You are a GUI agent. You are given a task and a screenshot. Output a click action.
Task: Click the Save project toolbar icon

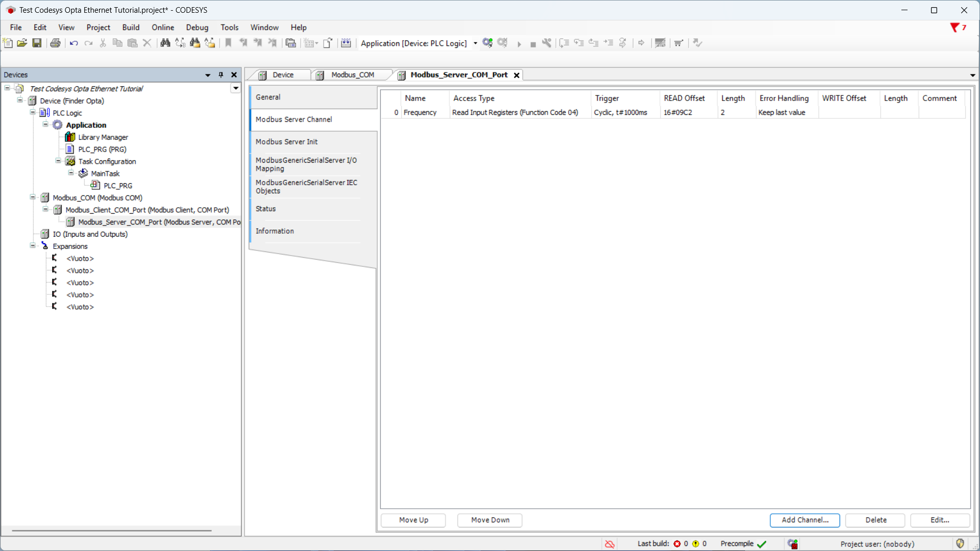pos(37,43)
